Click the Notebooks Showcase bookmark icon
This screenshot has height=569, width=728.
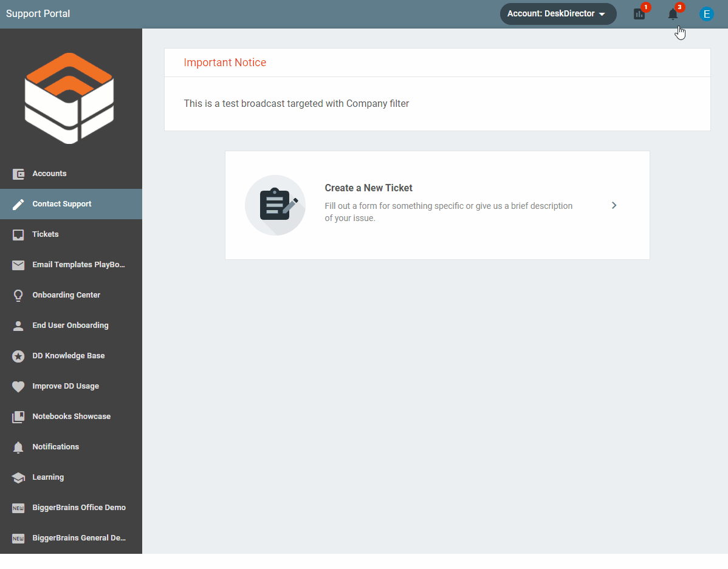[x=18, y=417]
